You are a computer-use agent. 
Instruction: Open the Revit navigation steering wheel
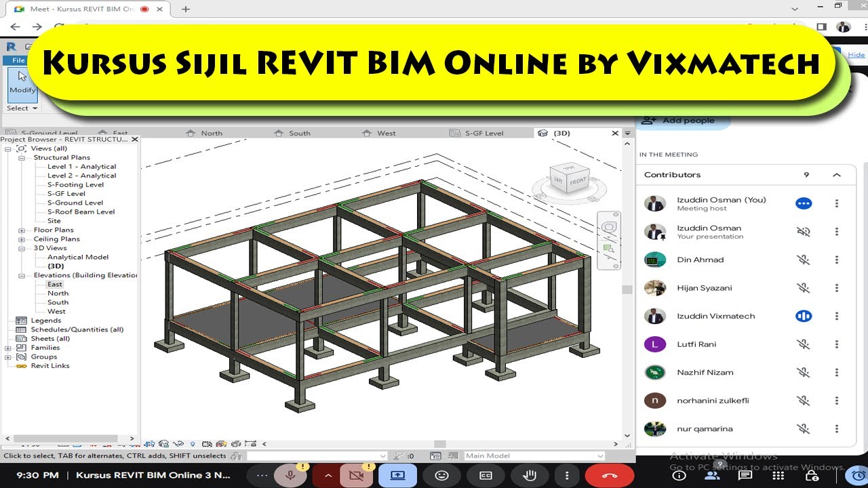point(609,228)
